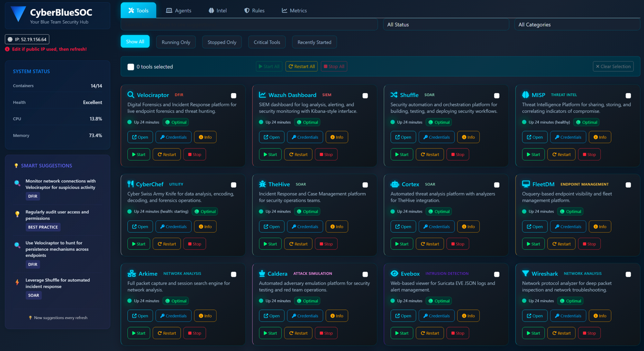Image resolution: width=644 pixels, height=351 pixels.
Task: Open the Metrics tab
Action: pyautogui.click(x=293, y=10)
